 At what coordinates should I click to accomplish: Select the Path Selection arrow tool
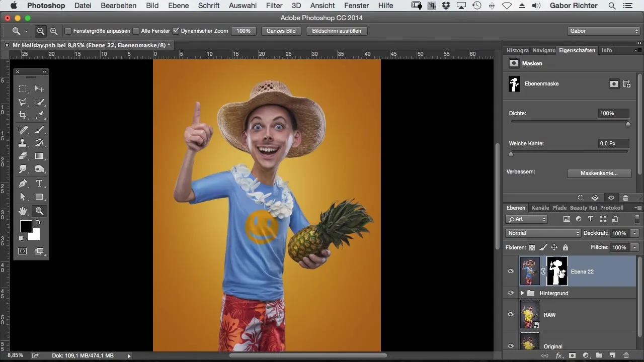[x=23, y=197]
